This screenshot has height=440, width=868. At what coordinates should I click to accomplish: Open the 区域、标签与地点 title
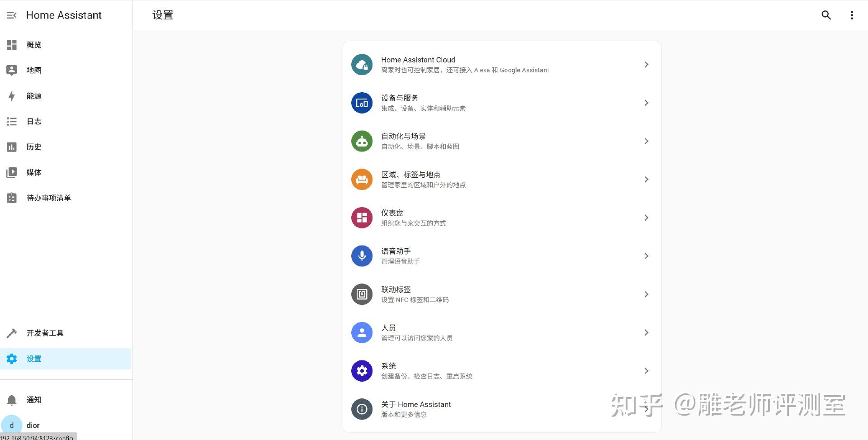pyautogui.click(x=411, y=175)
